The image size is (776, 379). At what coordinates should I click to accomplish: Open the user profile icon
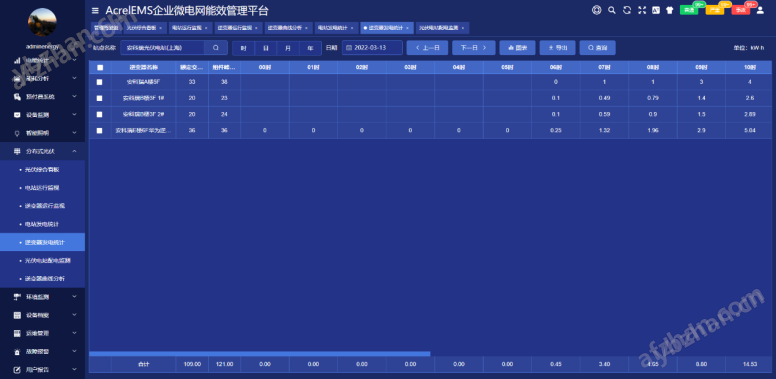pyautogui.click(x=760, y=10)
